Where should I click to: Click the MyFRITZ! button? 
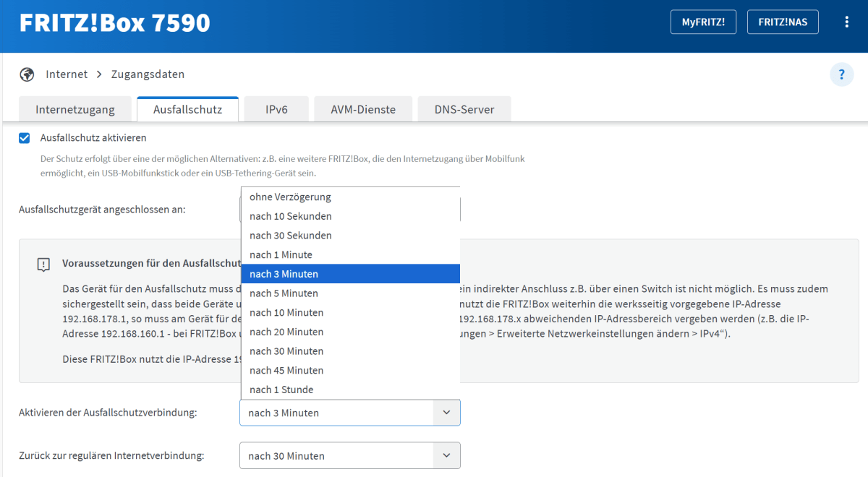pyautogui.click(x=703, y=22)
